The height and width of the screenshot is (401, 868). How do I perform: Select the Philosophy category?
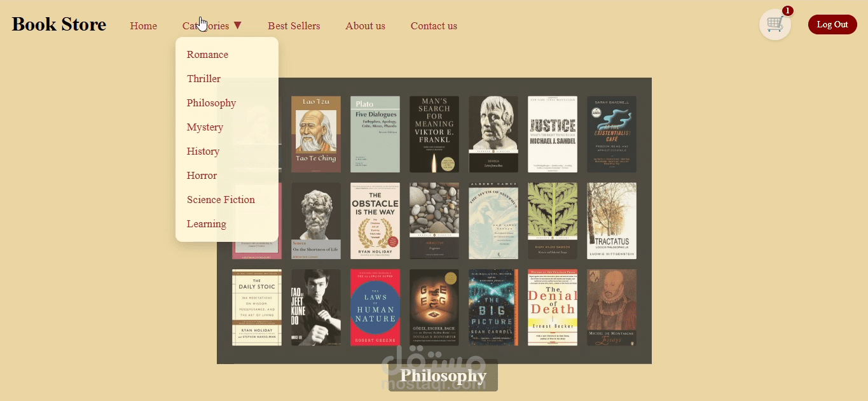point(211,103)
